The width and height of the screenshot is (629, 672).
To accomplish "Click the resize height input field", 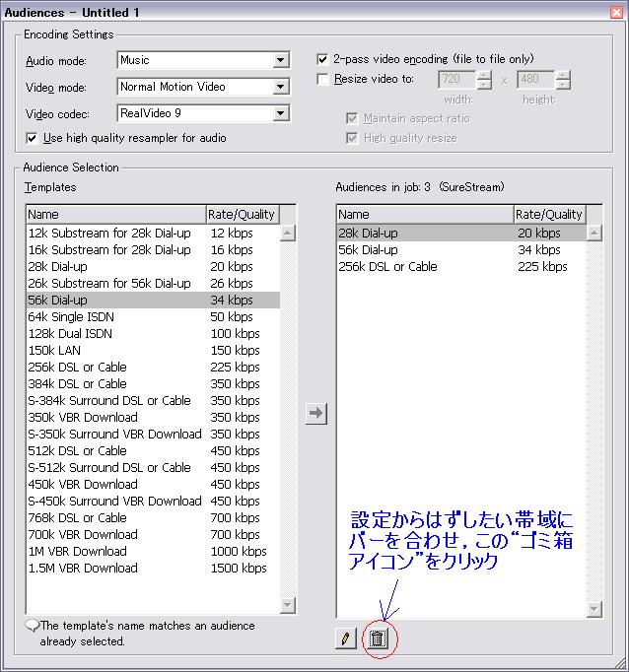I will coord(536,79).
